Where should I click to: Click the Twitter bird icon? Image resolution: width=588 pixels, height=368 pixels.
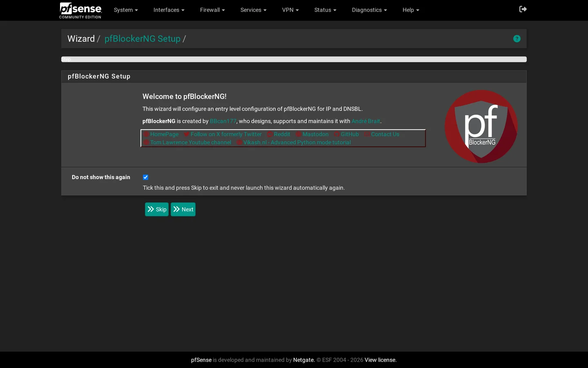point(186,134)
